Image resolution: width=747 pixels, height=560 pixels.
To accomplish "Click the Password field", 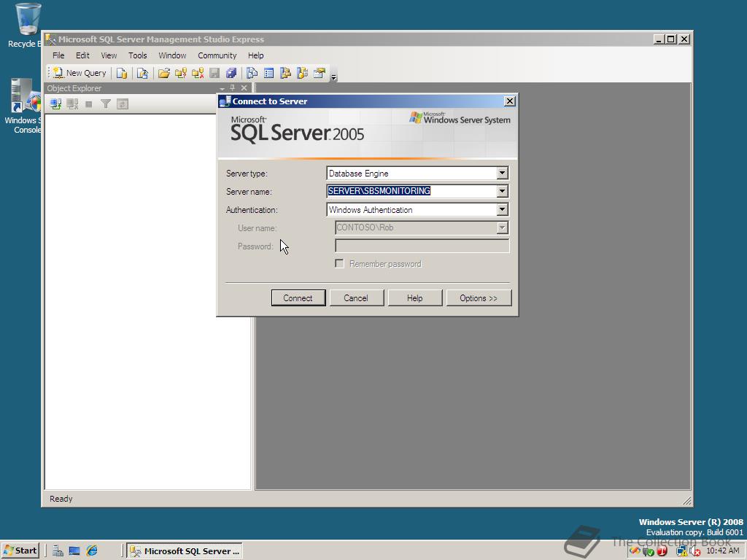I will pyautogui.click(x=422, y=246).
